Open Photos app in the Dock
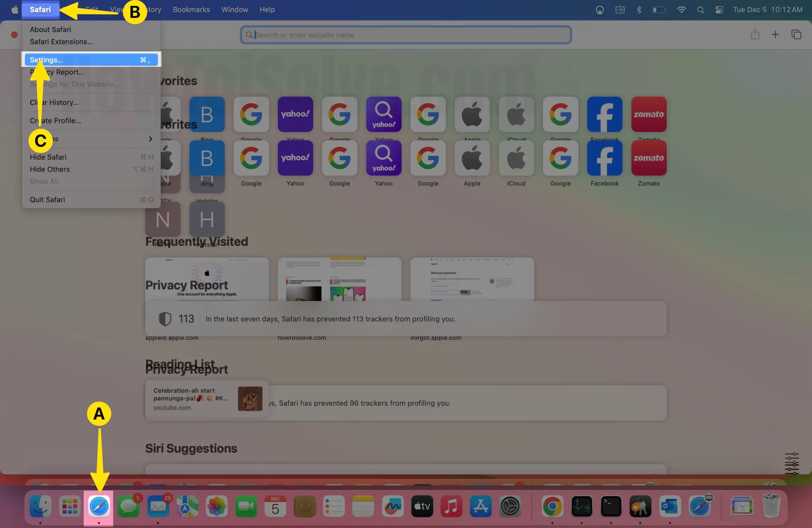The image size is (812, 528). pos(217,506)
